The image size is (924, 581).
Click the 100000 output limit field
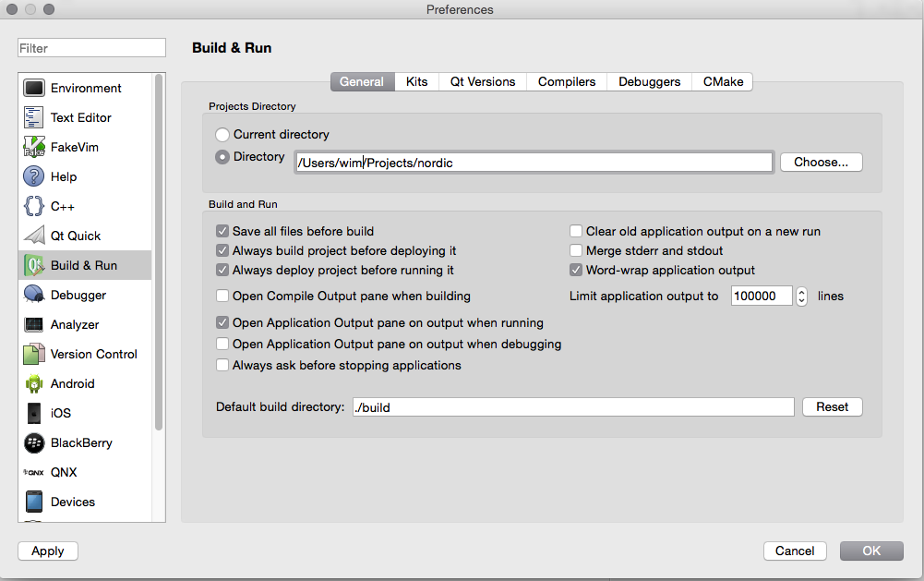(x=762, y=297)
